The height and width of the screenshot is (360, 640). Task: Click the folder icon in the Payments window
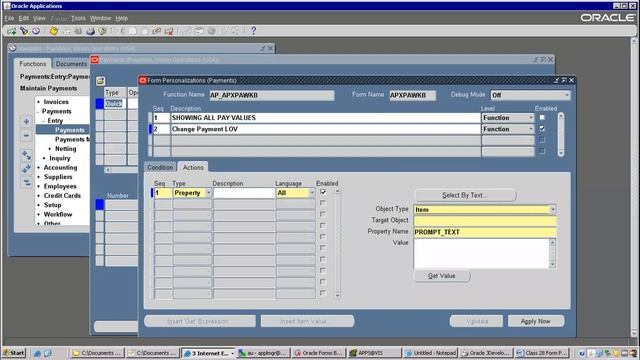pyautogui.click(x=100, y=81)
